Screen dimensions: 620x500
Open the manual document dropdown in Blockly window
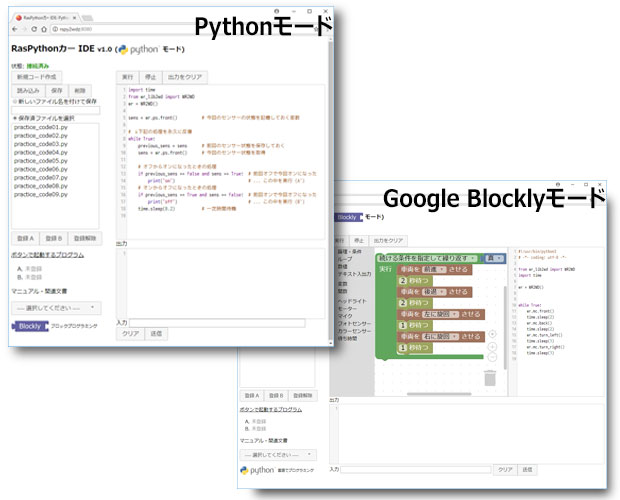(278, 455)
